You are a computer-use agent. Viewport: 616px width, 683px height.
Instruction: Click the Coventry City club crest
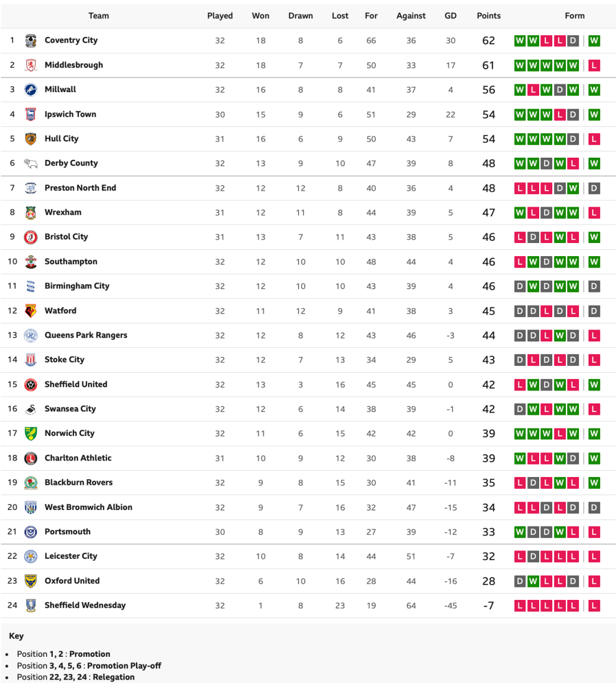pos(31,40)
